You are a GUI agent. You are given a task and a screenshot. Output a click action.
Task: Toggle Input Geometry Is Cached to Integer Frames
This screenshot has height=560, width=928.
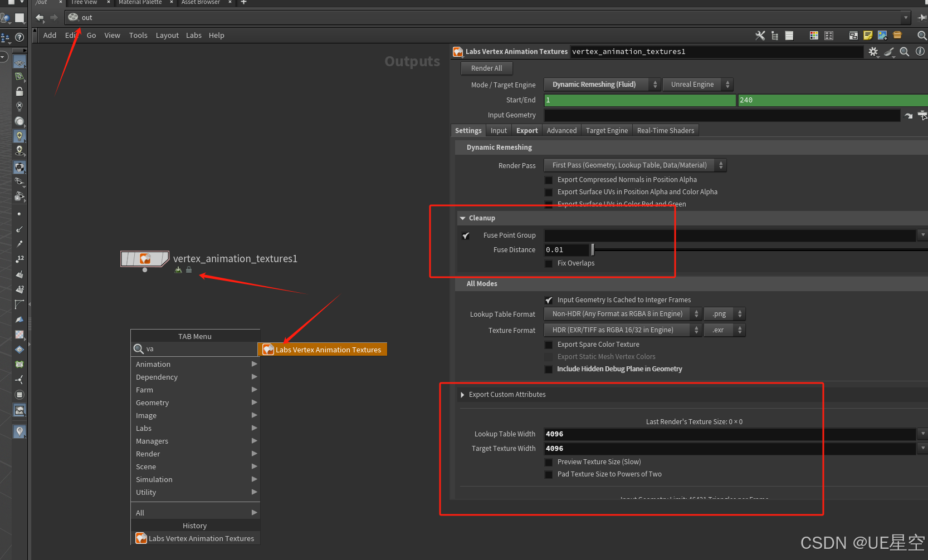549,300
